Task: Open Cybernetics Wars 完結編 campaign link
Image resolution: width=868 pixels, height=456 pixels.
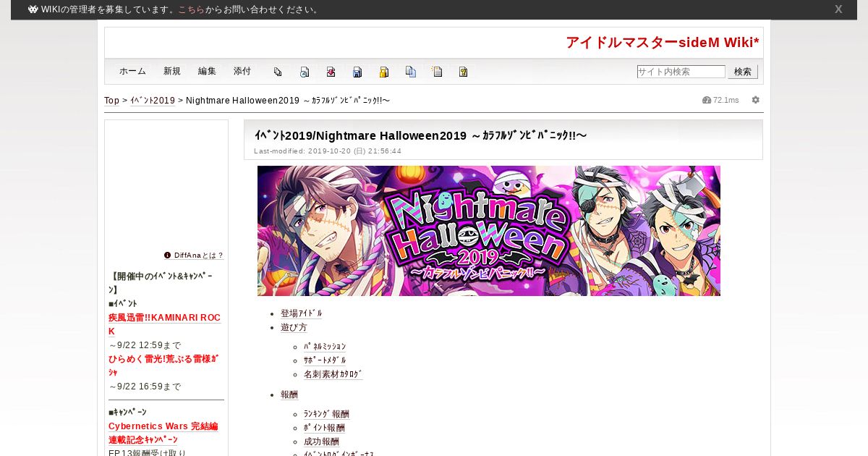Action: tap(163, 433)
